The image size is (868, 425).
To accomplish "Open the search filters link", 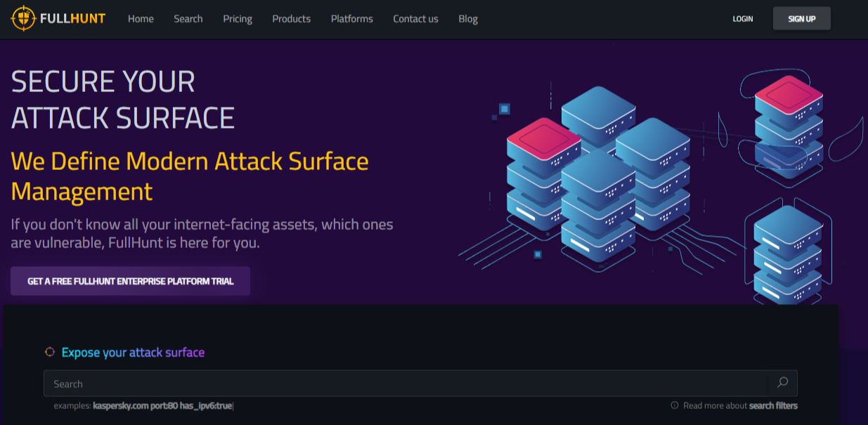I will (772, 405).
